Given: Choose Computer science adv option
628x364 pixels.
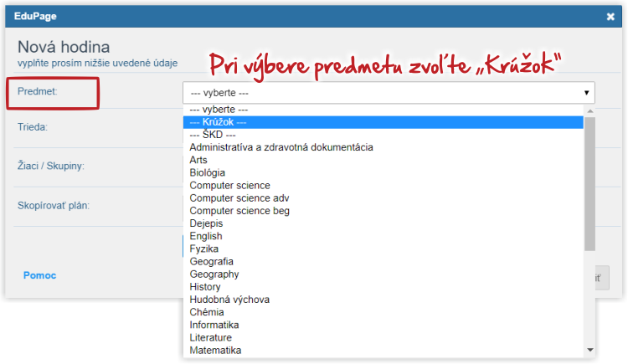Looking at the screenshot, I should pos(383,198).
